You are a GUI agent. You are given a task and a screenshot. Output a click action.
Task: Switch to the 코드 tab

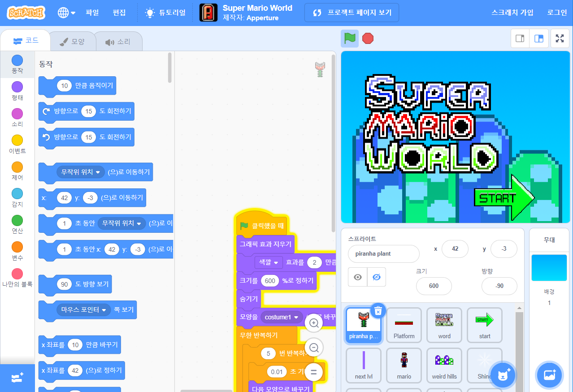[25, 41]
